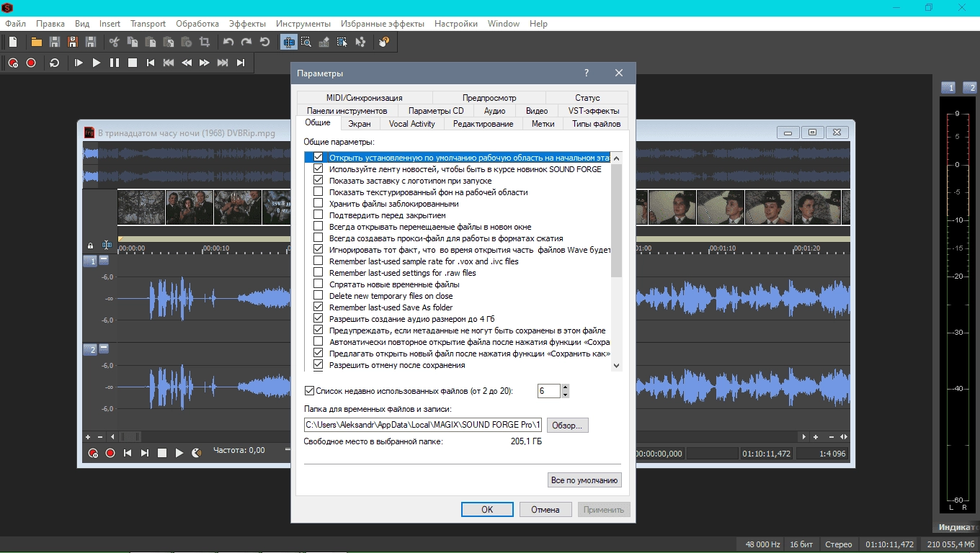Image resolution: width=980 pixels, height=553 pixels.
Task: Click 'Все по умолчанию' button
Action: [584, 480]
